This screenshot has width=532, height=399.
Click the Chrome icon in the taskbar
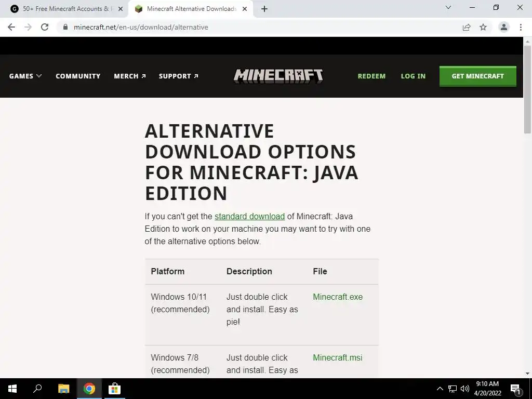89,389
